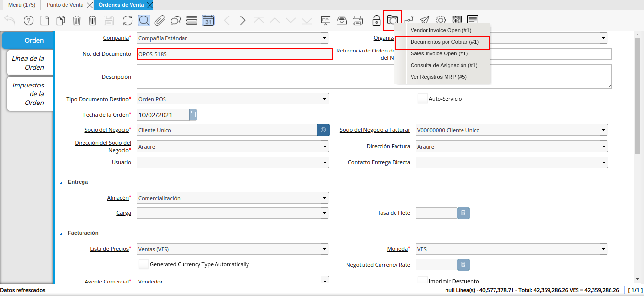Image resolution: width=644 pixels, height=296 pixels.
Task: Open the Línea de la Orden tab
Action: click(x=28, y=63)
